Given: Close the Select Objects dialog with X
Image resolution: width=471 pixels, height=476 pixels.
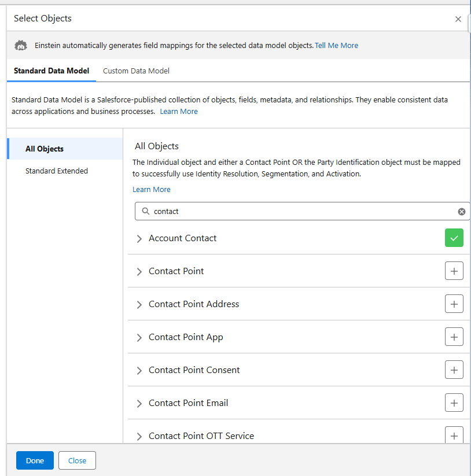Looking at the screenshot, I should click(x=458, y=19).
